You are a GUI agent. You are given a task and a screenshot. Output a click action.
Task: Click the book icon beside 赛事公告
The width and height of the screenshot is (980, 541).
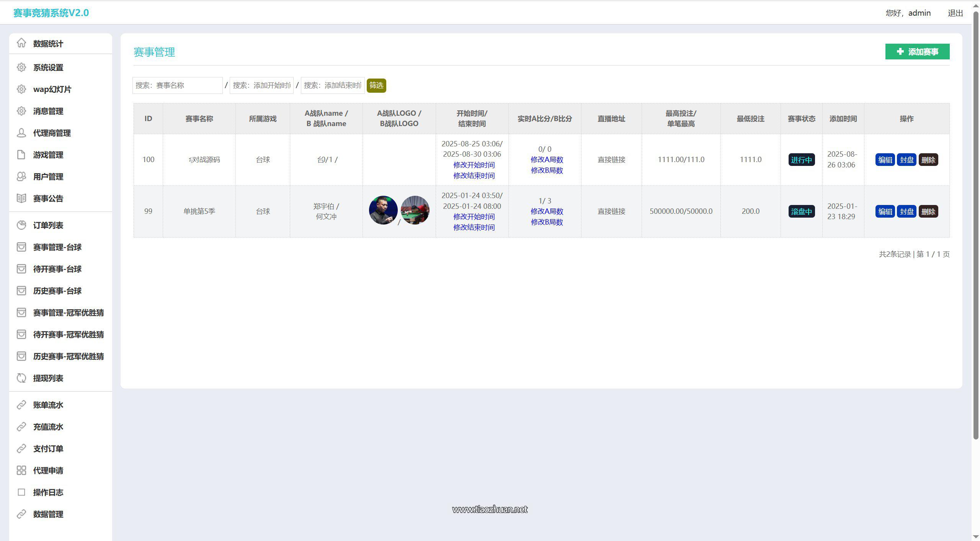coord(21,198)
